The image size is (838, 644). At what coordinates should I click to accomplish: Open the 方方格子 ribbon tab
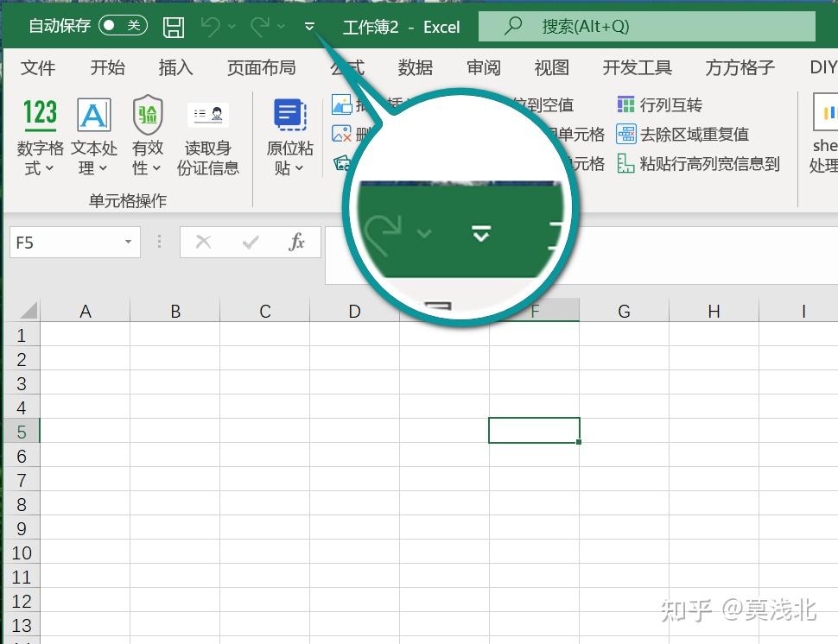tap(740, 67)
